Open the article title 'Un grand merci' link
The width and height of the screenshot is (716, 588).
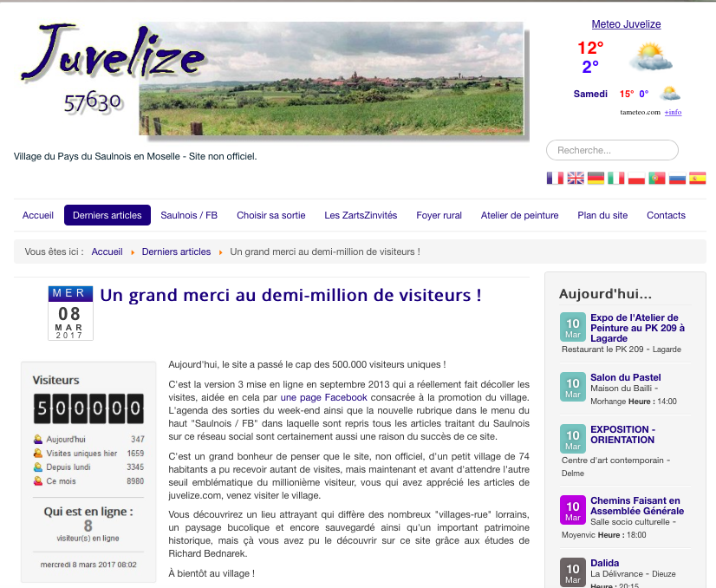[x=290, y=295]
